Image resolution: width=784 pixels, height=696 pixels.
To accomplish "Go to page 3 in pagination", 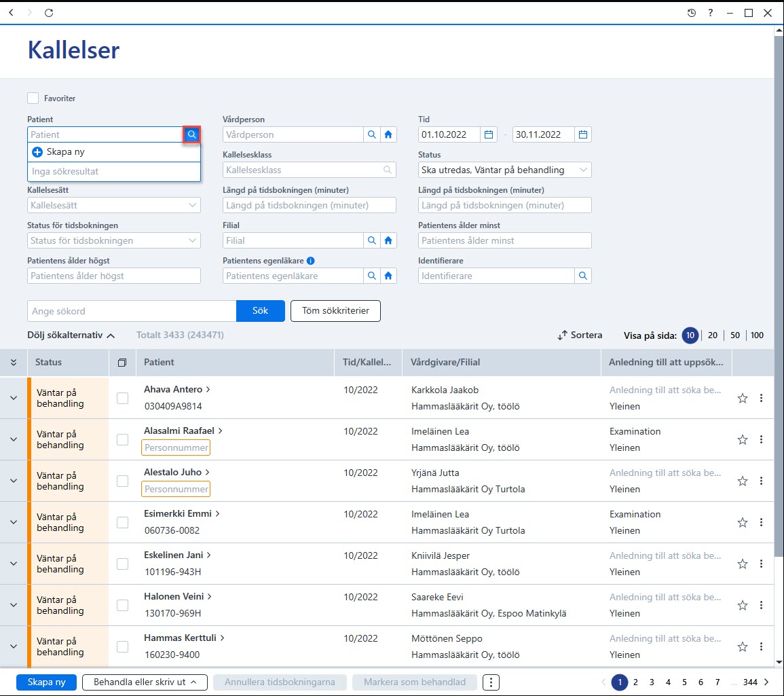I will (652, 682).
